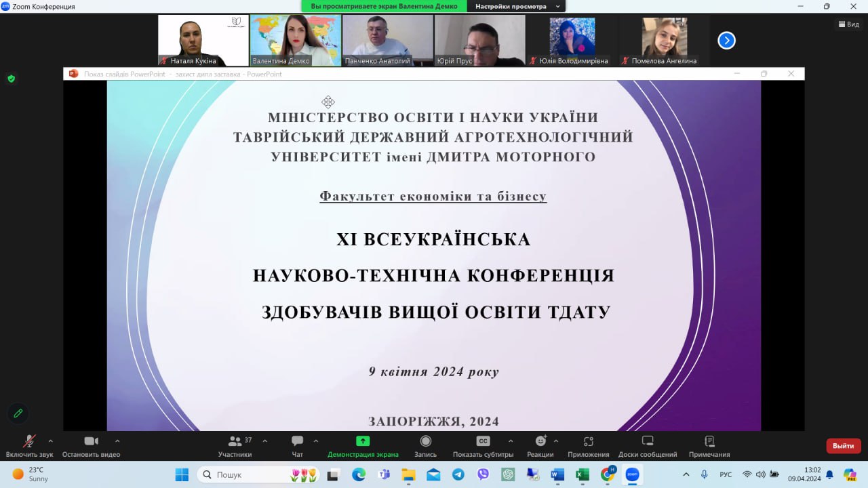Screen dimensions: 868x488
Task: Open the Чат chat panel
Action: (x=297, y=446)
